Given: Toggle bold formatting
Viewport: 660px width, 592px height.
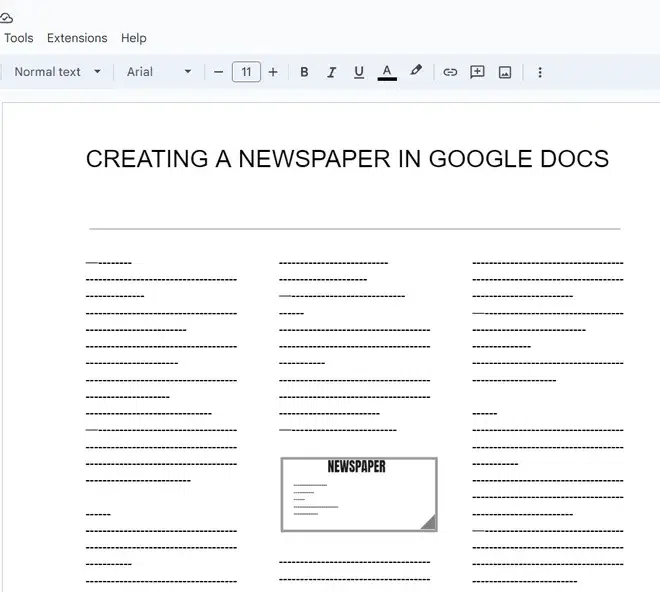Looking at the screenshot, I should click(304, 72).
